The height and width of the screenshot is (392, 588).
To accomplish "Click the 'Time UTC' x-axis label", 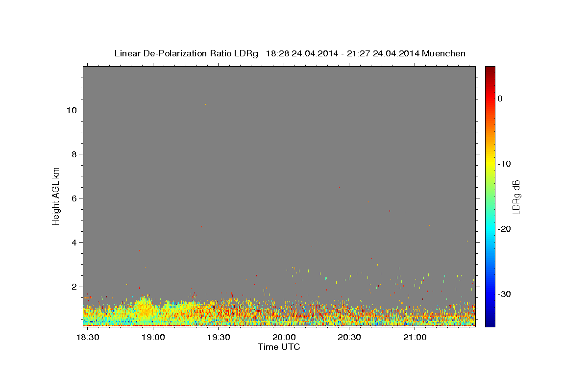I will [x=279, y=347].
